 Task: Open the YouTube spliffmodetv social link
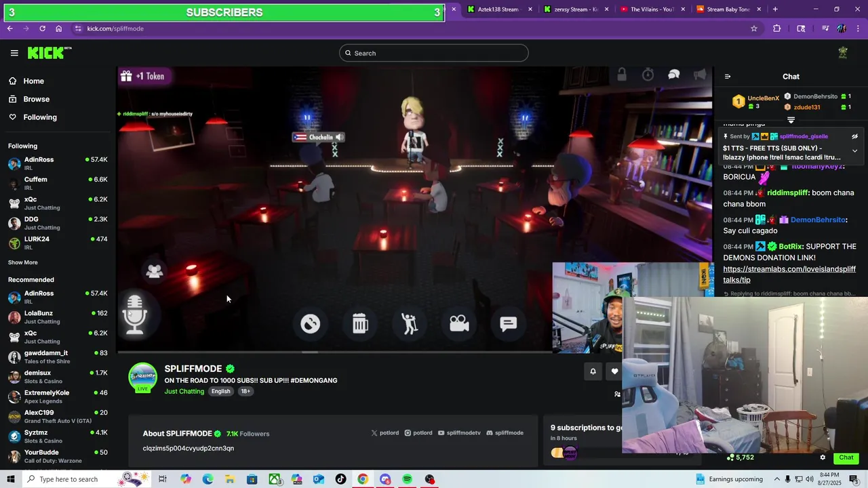click(x=459, y=432)
